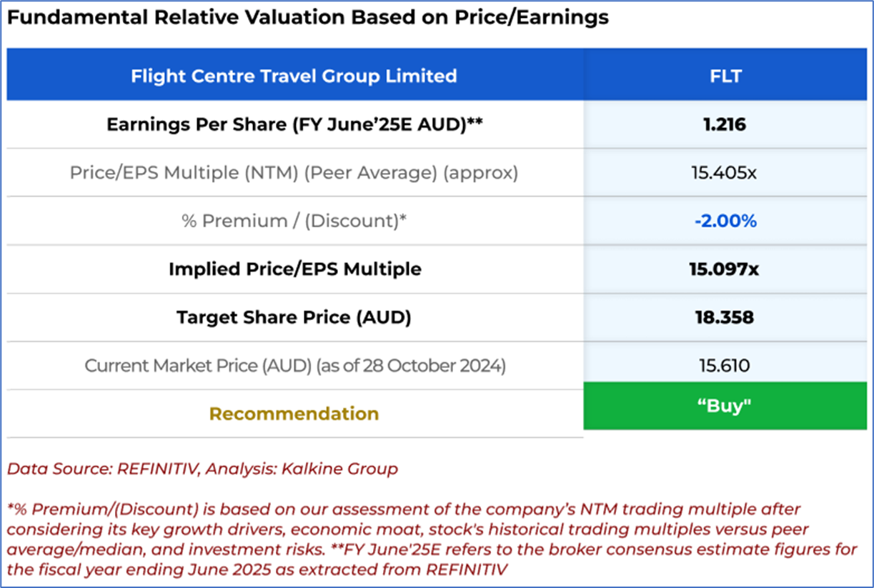
Task: Select the Data Source: REFINITIV attribution line
Action: 202,469
